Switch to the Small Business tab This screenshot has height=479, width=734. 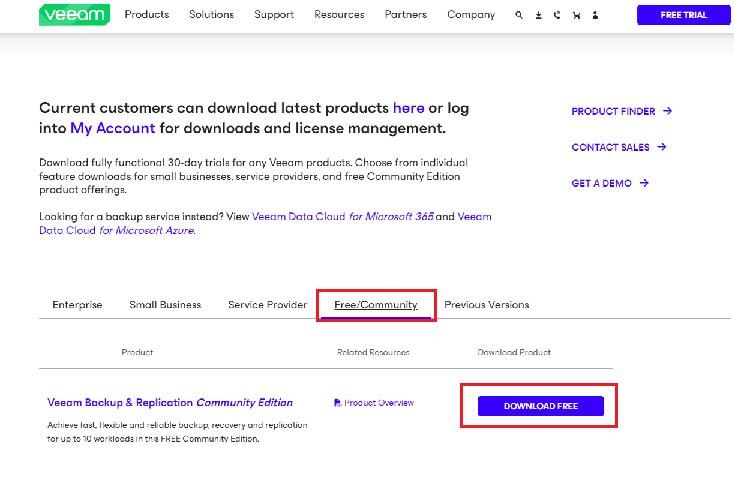pos(165,305)
